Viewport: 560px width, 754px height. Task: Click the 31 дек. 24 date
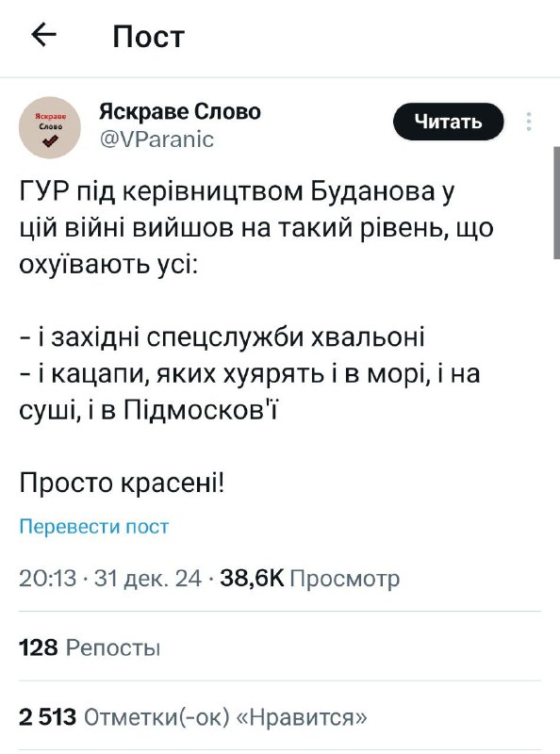pos(148,578)
